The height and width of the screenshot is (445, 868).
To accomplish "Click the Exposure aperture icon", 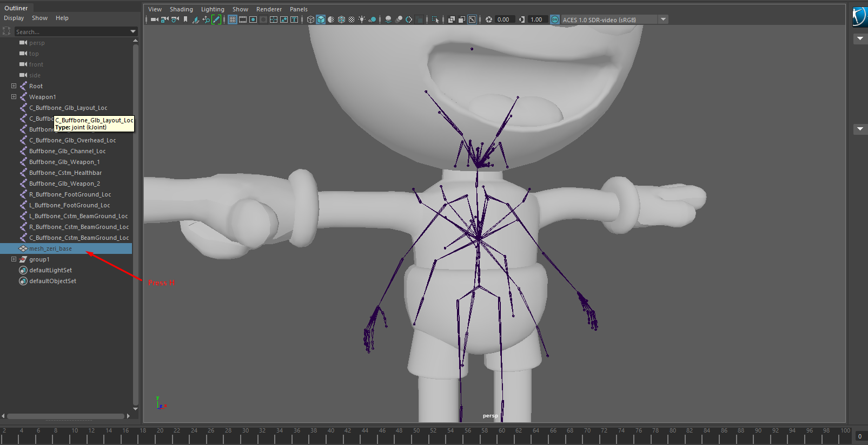I will 489,19.
